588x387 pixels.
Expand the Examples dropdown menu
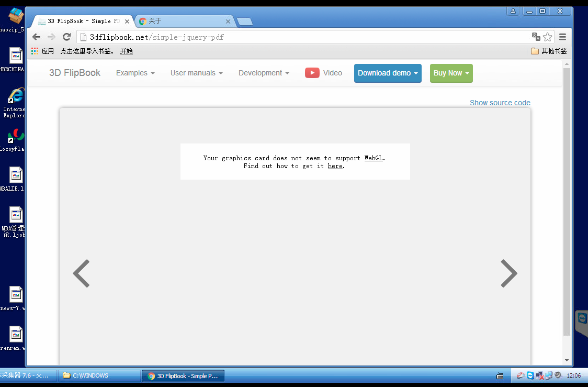pyautogui.click(x=135, y=73)
